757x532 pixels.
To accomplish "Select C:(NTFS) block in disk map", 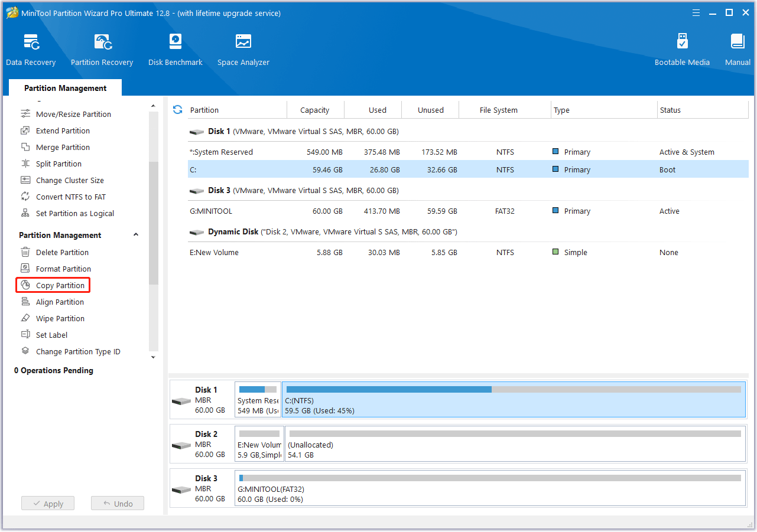I will [x=514, y=400].
